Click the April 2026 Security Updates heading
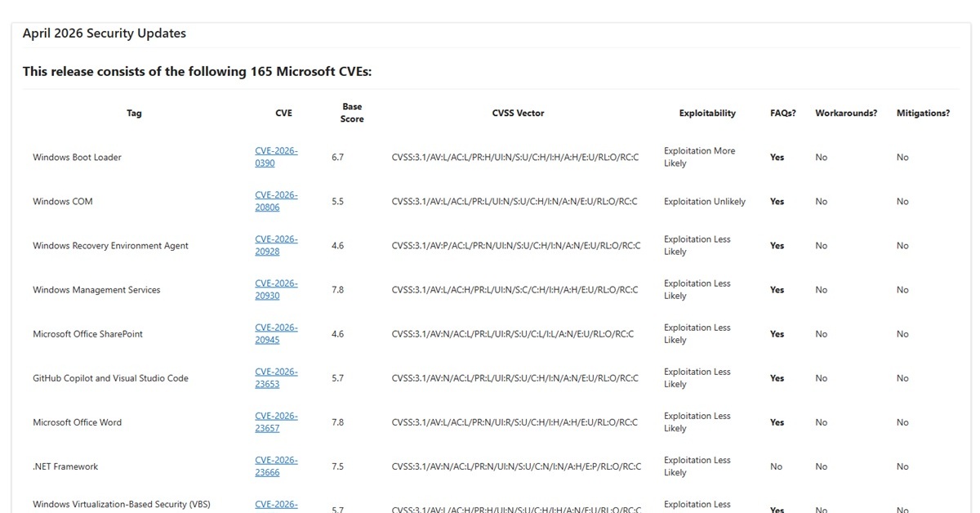 coord(105,33)
